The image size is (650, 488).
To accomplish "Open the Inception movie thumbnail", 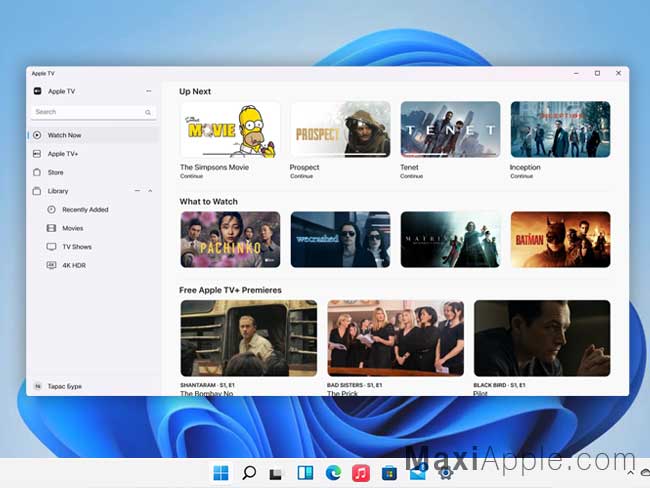I will click(x=560, y=129).
